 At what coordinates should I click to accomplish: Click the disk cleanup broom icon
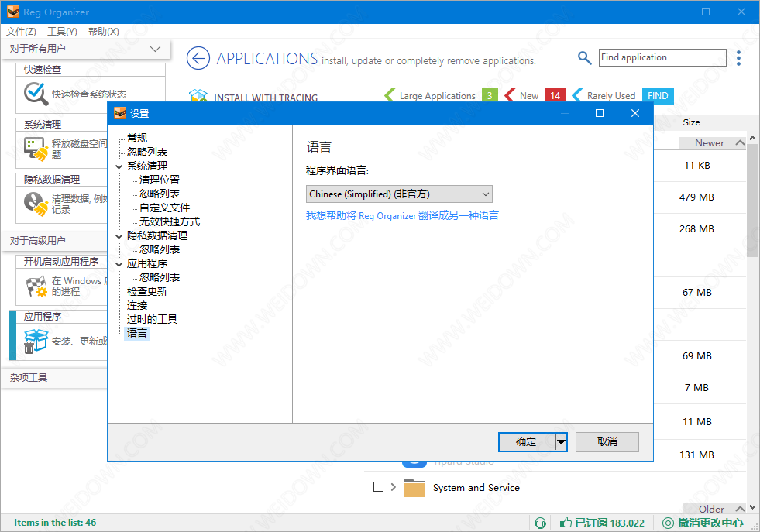(36, 149)
